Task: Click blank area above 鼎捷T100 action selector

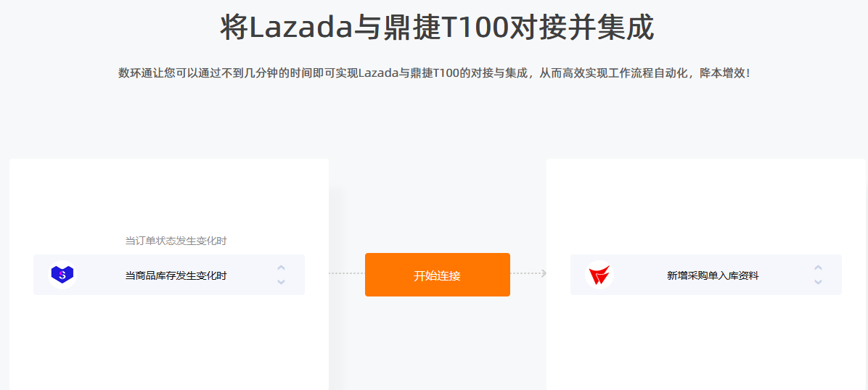Action: point(706,204)
